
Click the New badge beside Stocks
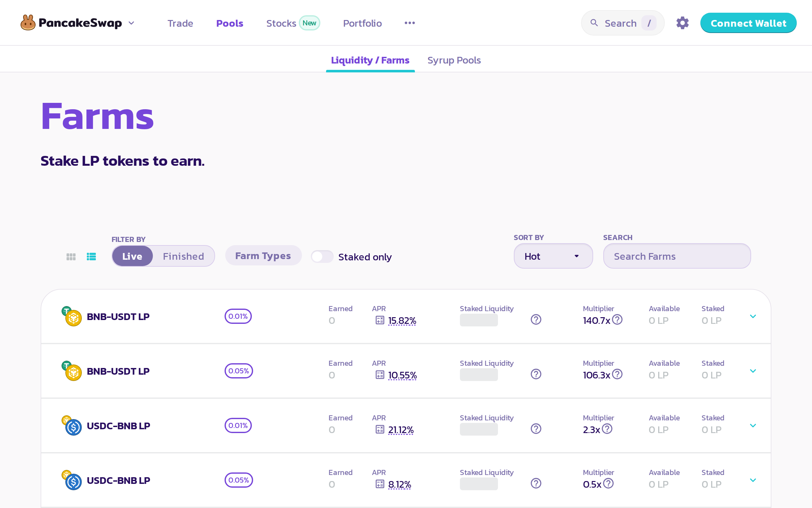point(309,23)
